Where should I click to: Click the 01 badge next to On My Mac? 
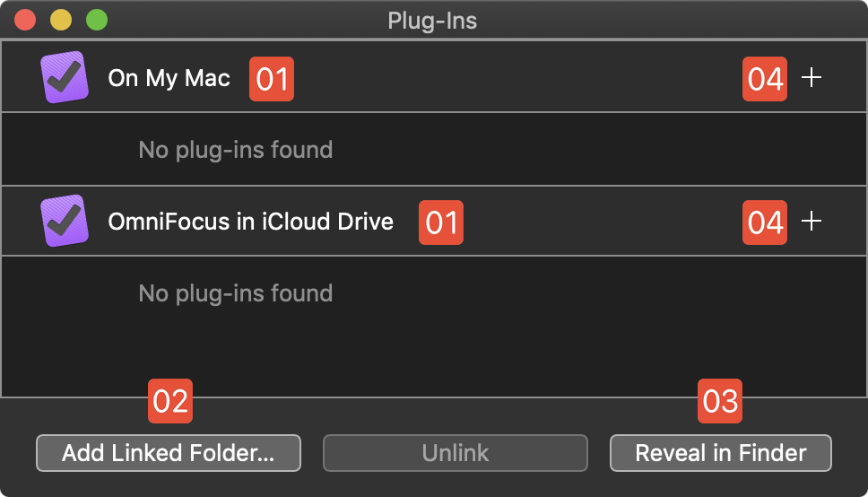click(272, 79)
